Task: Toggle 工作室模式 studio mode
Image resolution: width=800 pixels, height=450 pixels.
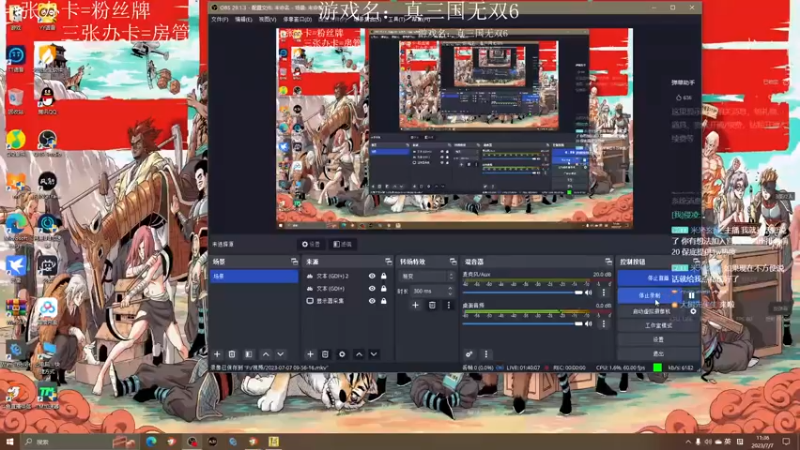Action: click(x=658, y=326)
